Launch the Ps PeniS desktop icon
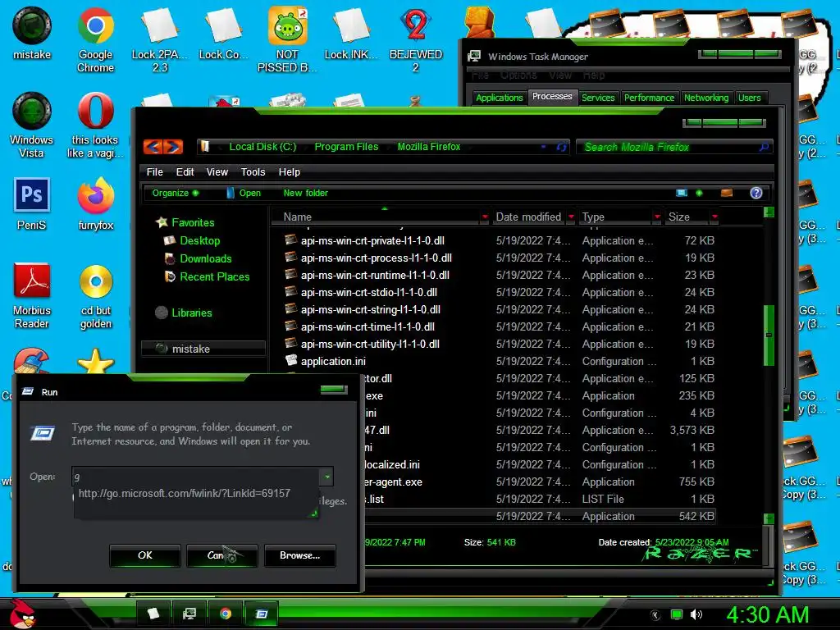 [x=32, y=204]
